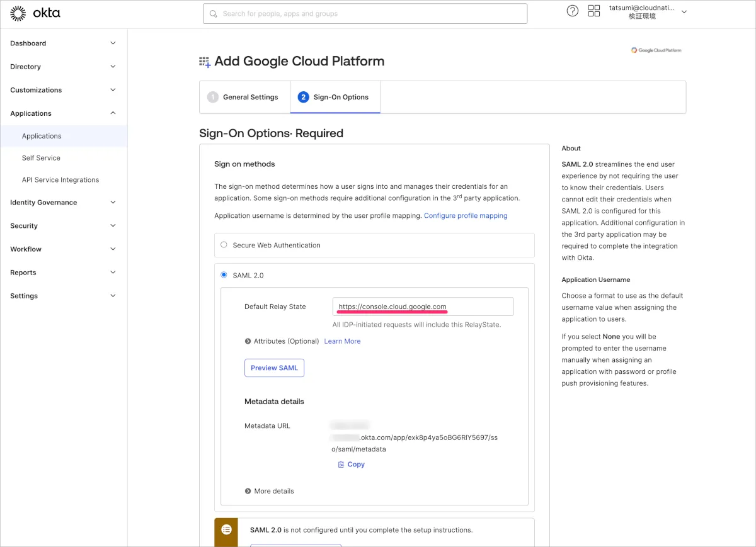The height and width of the screenshot is (547, 756).
Task: Click the search magnifier icon
Action: 214,14
